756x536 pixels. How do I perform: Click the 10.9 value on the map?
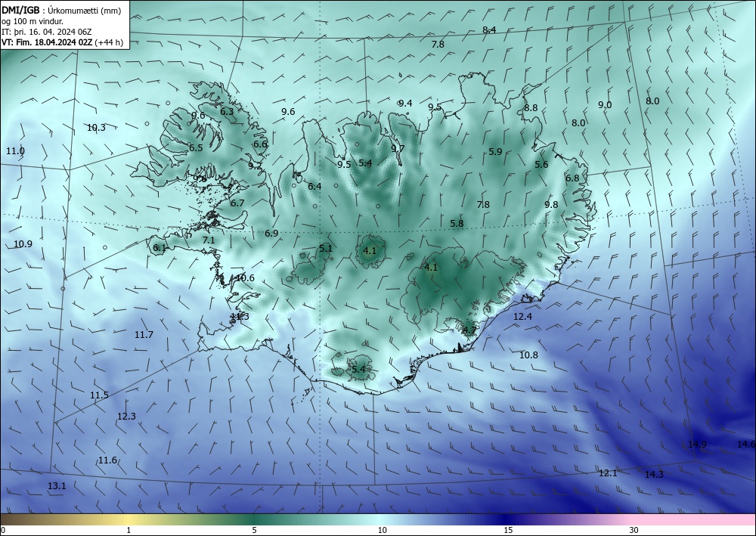point(23,244)
